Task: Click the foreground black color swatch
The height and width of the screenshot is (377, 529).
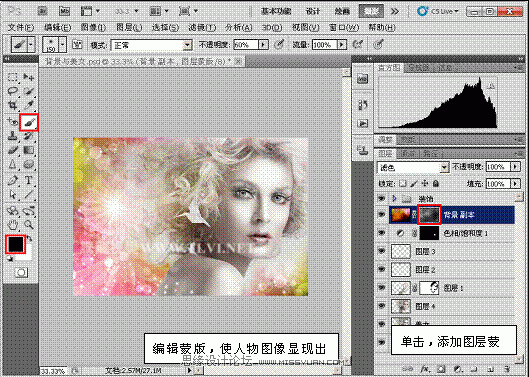Action: (x=15, y=244)
